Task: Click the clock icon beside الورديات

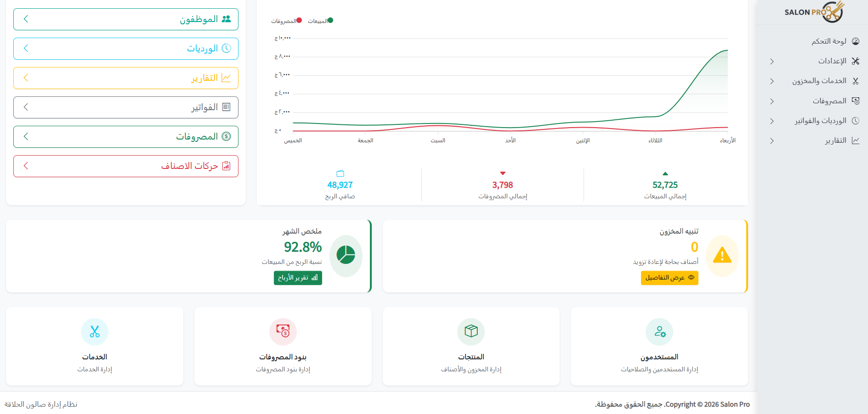Action: click(226, 48)
